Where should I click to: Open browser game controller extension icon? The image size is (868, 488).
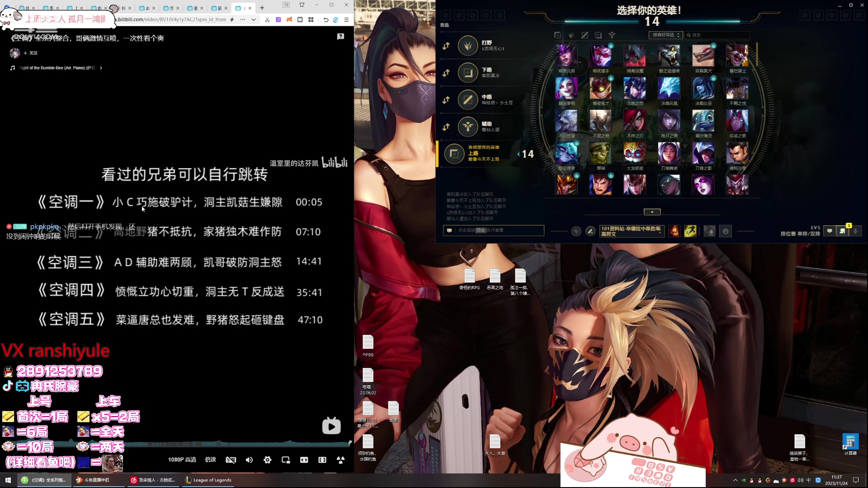289,19
